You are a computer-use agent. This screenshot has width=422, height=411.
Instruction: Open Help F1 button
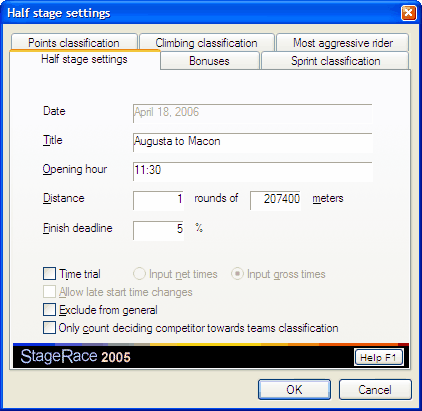(379, 357)
